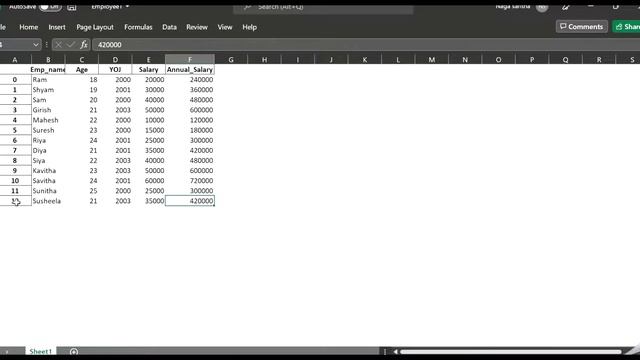Switch to the Sheet1 tab

[x=40, y=351]
